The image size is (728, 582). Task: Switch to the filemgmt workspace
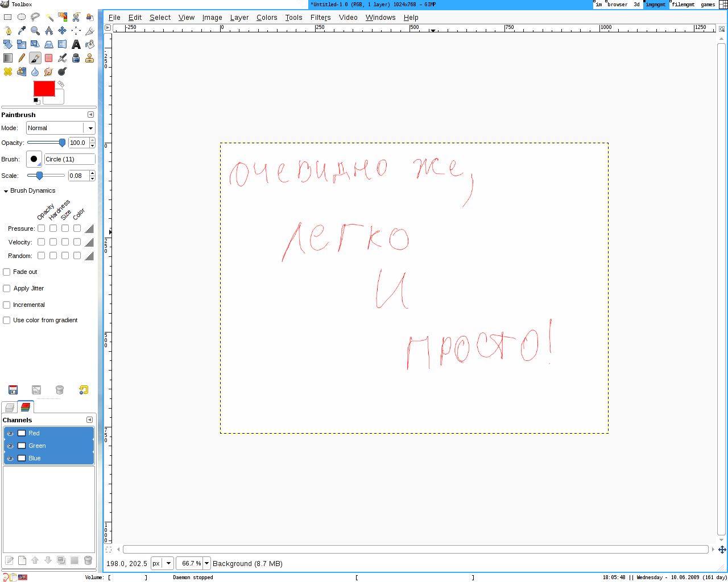tap(683, 5)
